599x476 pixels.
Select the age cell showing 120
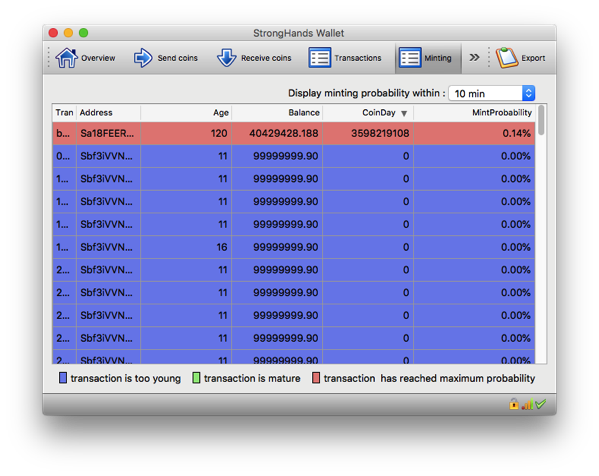tap(186, 133)
